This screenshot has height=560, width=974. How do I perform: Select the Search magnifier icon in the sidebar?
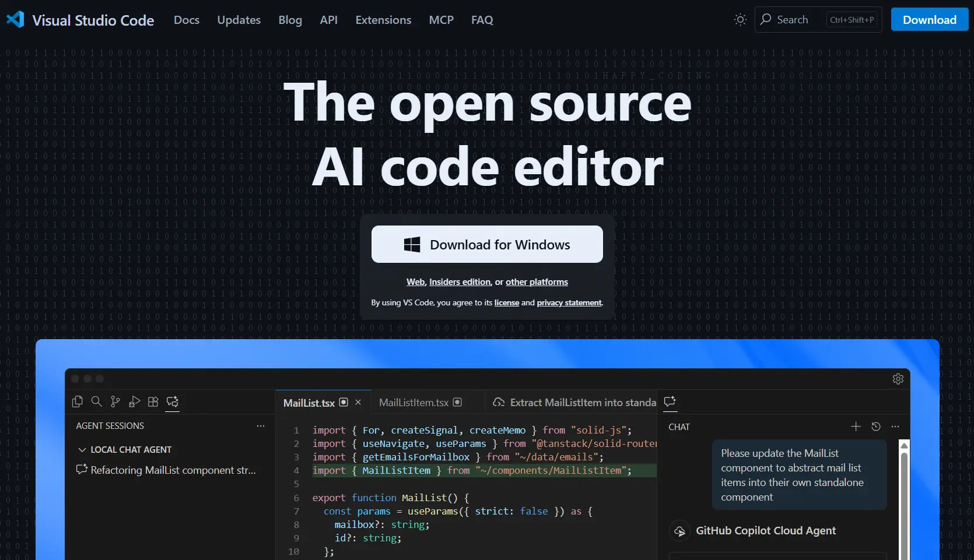click(96, 401)
